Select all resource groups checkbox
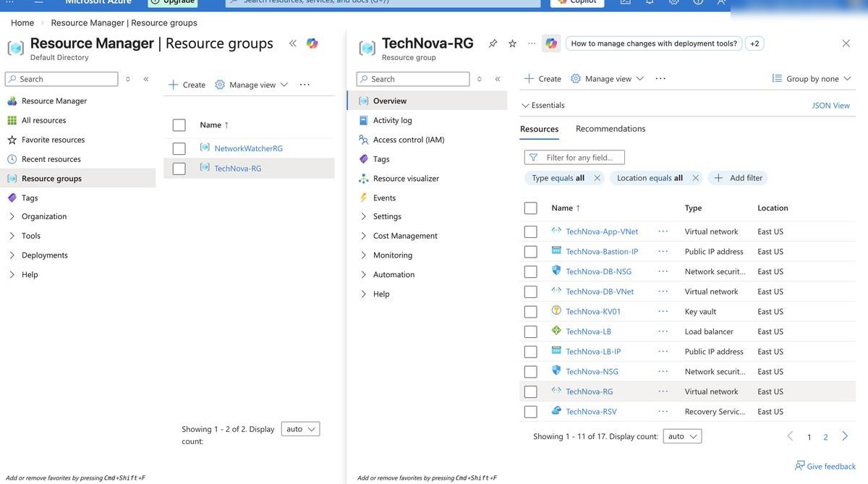Viewport: 868px width, 484px height. coord(179,125)
